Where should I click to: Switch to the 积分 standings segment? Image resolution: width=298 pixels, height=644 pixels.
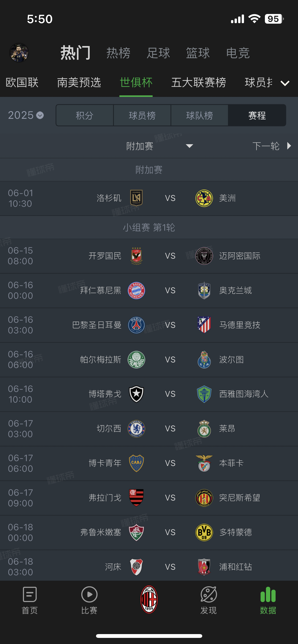click(85, 115)
